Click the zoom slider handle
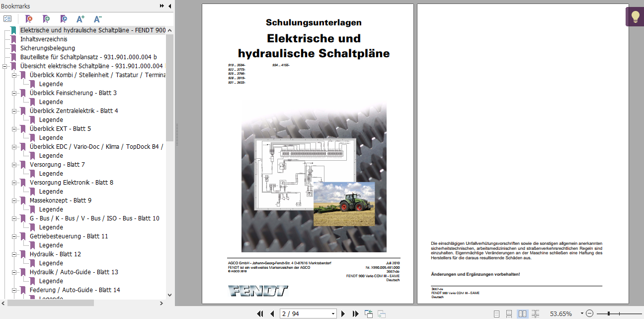Image resolution: width=644 pixels, height=319 pixels. point(609,314)
